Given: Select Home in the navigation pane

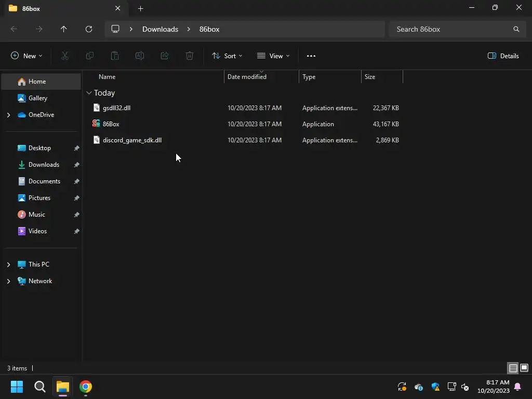Looking at the screenshot, I should pyautogui.click(x=41, y=82).
